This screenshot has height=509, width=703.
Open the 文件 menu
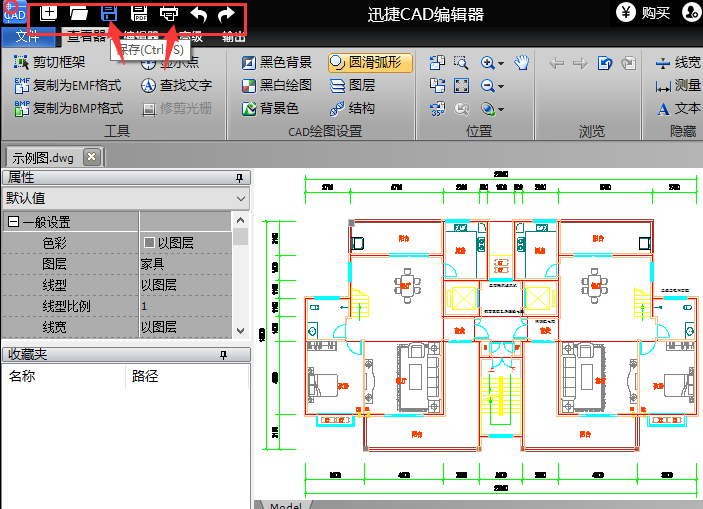pos(27,38)
